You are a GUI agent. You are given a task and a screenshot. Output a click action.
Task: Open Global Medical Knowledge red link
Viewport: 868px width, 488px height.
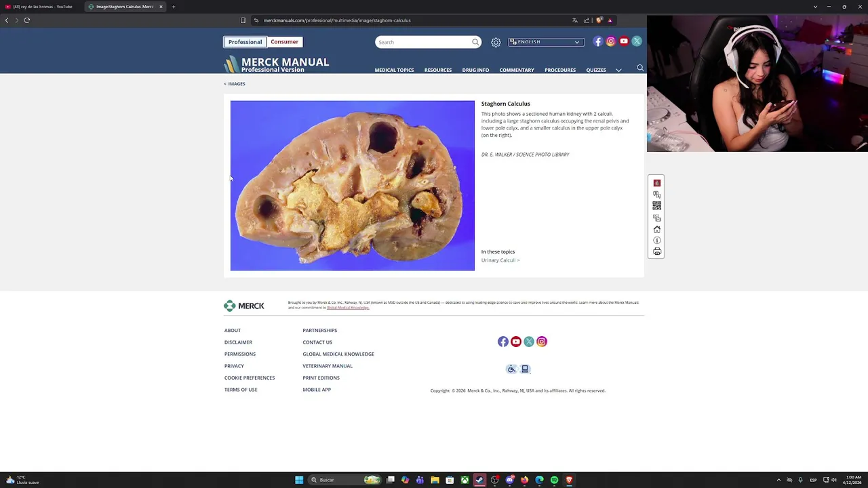[x=348, y=308]
